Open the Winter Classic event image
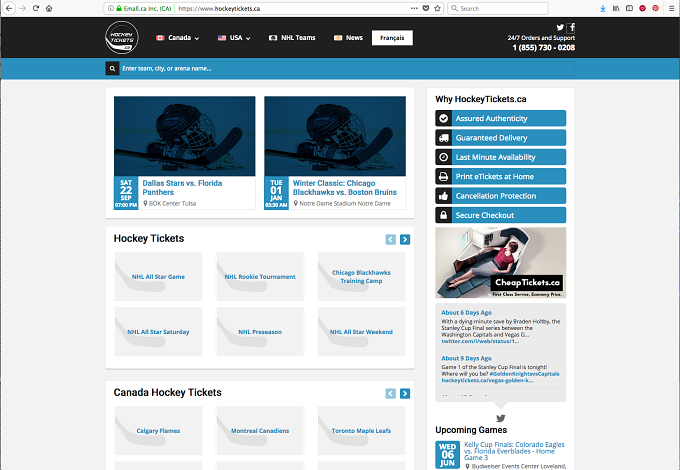Viewport: 680px width, 470px height. (335, 136)
